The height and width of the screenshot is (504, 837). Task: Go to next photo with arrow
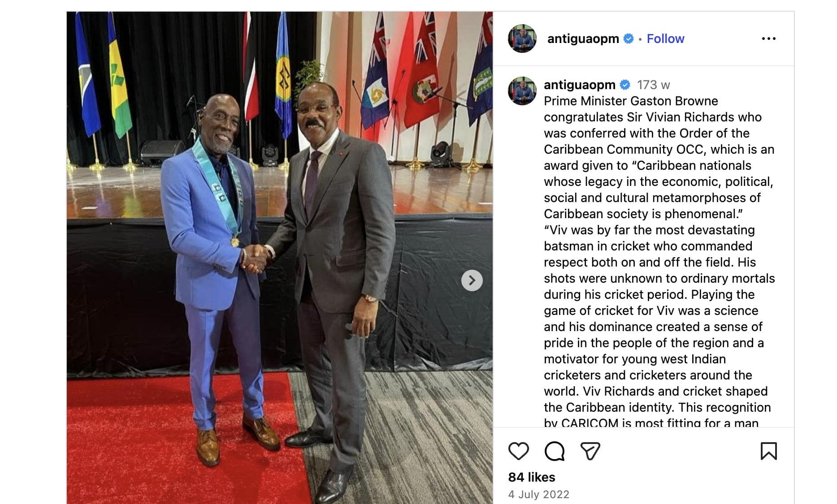[x=472, y=280]
